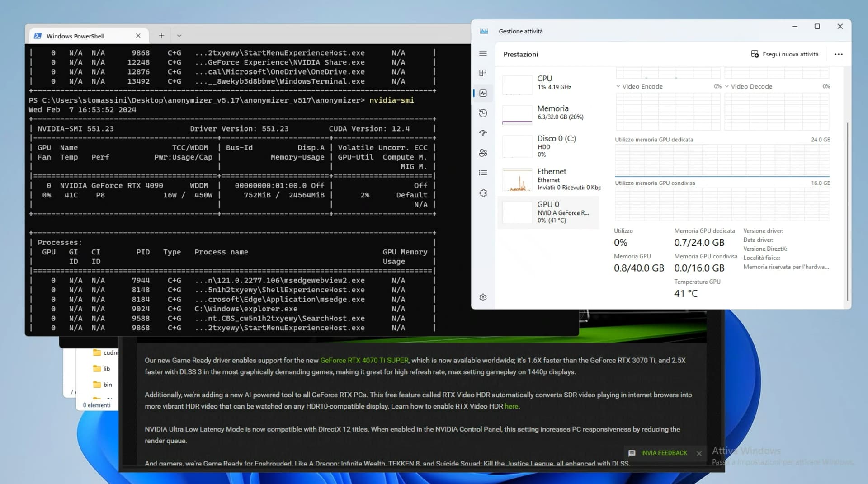Image resolution: width=868 pixels, height=484 pixels.
Task: Select the GPU 0 performance entry
Action: coord(549,212)
